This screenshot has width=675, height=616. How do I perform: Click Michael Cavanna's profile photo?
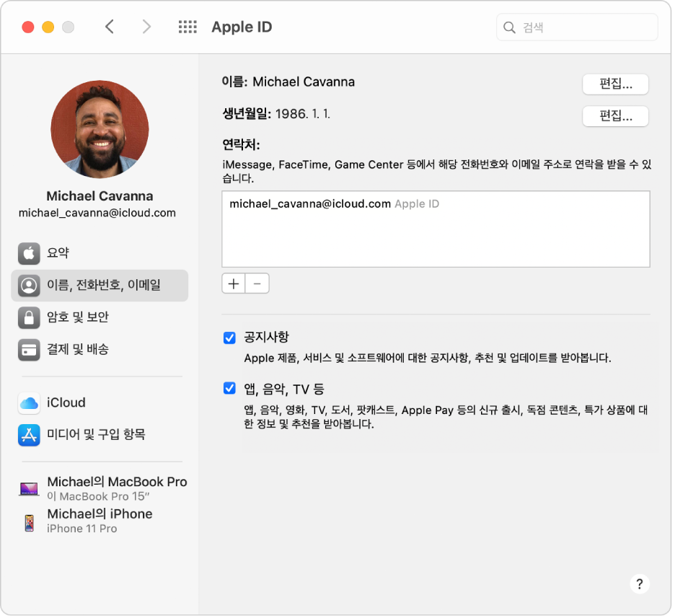click(x=100, y=129)
